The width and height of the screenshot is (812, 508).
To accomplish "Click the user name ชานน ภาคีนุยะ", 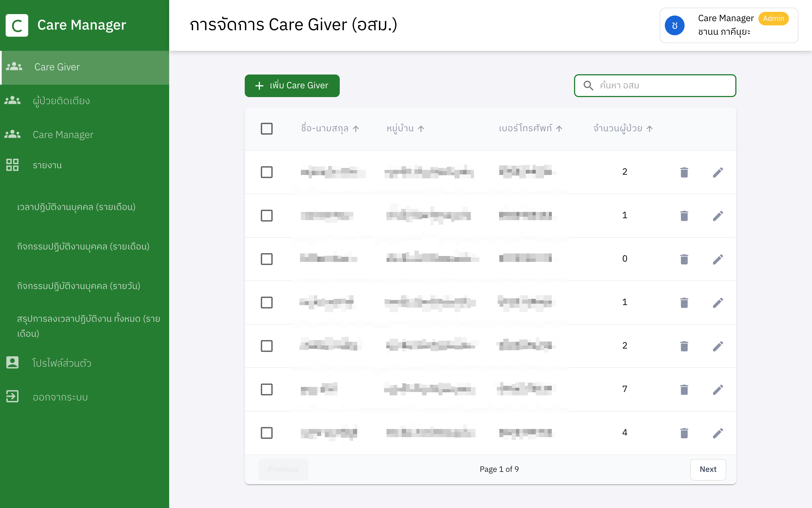I will click(x=724, y=32).
